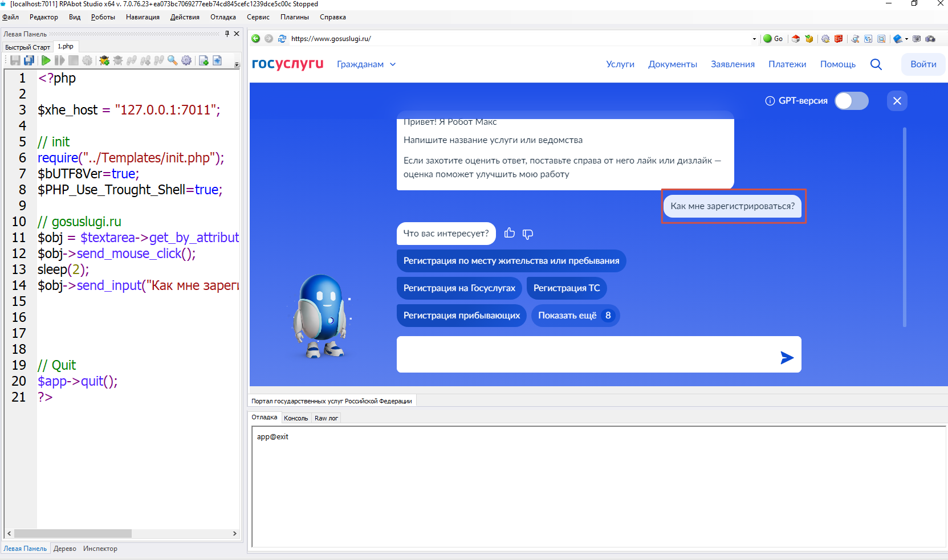Expand the editor toolbar overflow arrow
Image resolution: width=948 pixels, height=560 pixels.
tap(237, 64)
